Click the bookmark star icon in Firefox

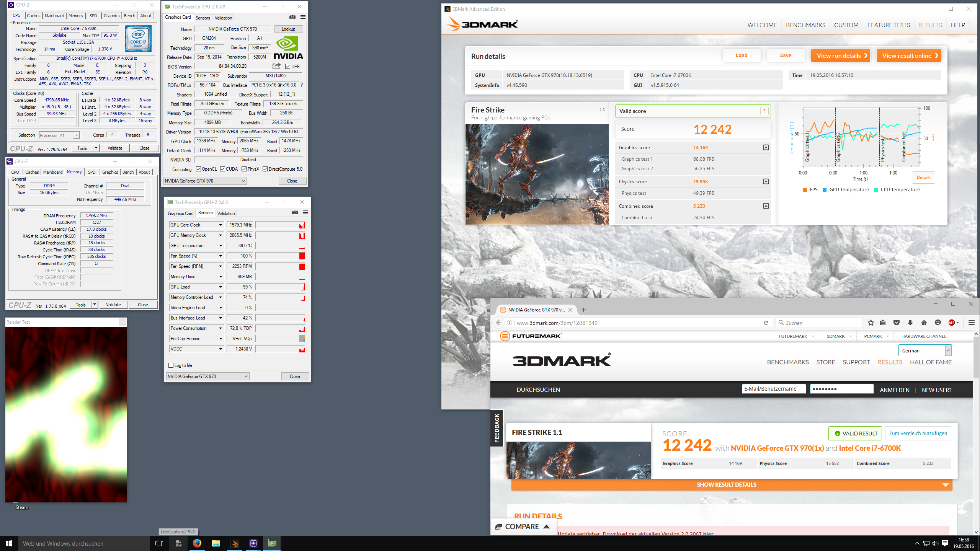tap(871, 323)
